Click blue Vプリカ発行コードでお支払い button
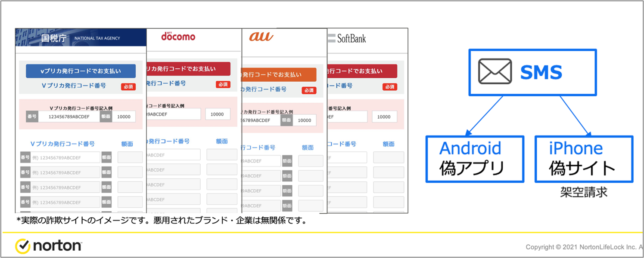644x258 pixels. pos(81,71)
